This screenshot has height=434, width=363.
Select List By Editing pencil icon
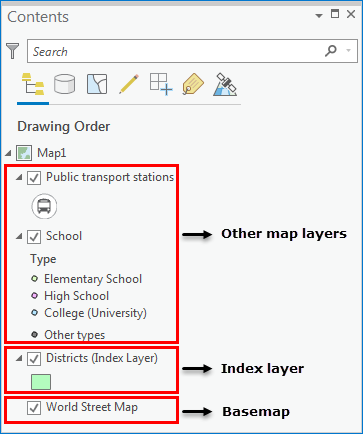pos(129,84)
